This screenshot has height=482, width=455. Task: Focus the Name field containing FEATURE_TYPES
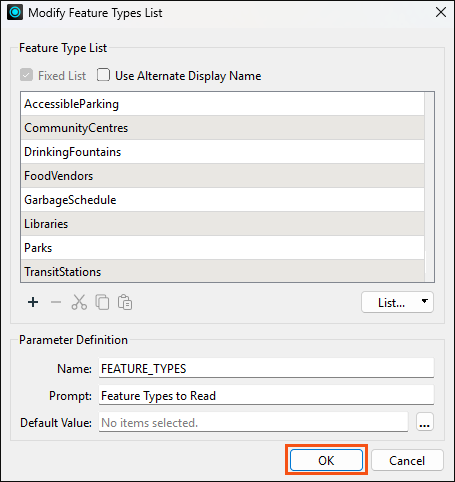pyautogui.click(x=266, y=368)
